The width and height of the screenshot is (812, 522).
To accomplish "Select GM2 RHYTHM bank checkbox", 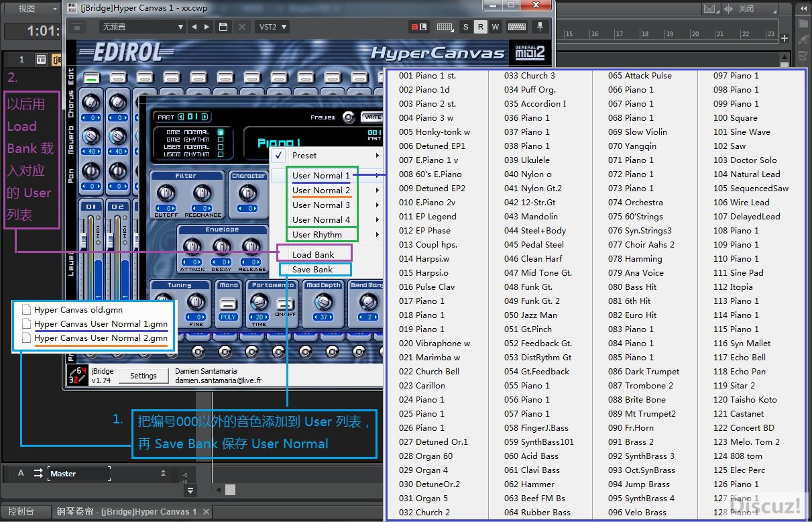I will [x=221, y=140].
